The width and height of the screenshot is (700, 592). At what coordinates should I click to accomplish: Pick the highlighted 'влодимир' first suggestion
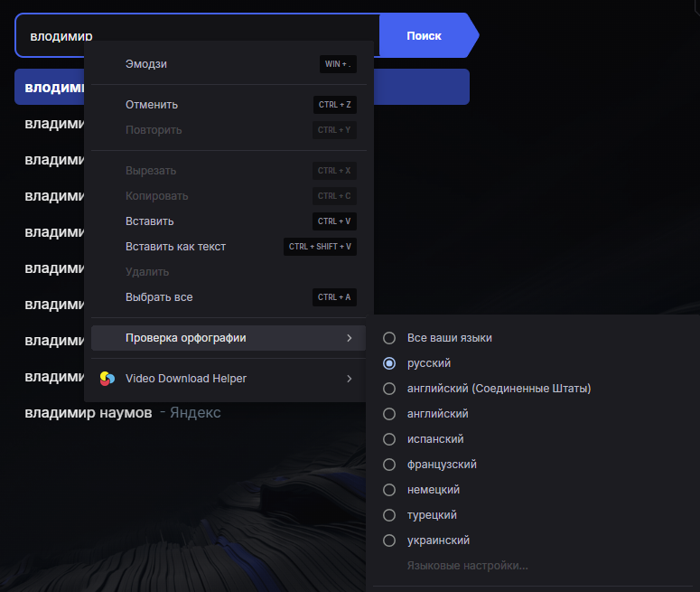click(242, 87)
